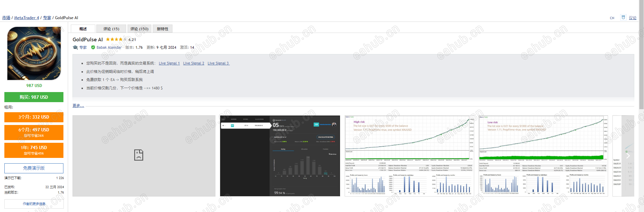The height and width of the screenshot is (212, 644).
Task: Click the price text 987 USD under logo
Action: (x=34, y=86)
